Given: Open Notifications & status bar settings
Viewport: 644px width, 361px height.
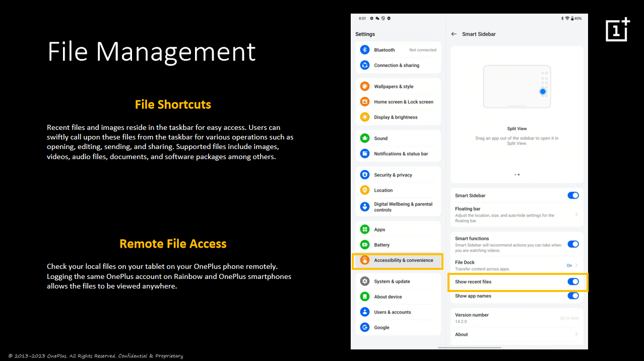Looking at the screenshot, I should 398,154.
